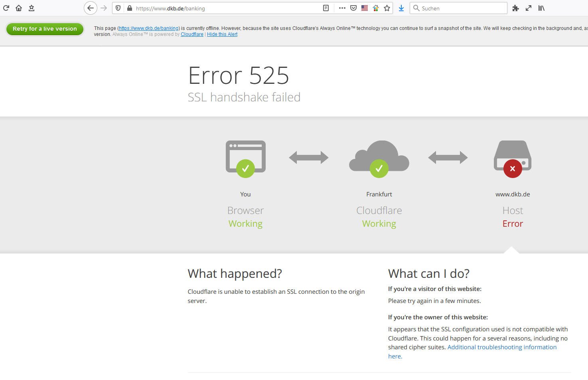This screenshot has height=380, width=588.
Task: Enter full screen with the diagonal arrows
Action: (x=529, y=8)
